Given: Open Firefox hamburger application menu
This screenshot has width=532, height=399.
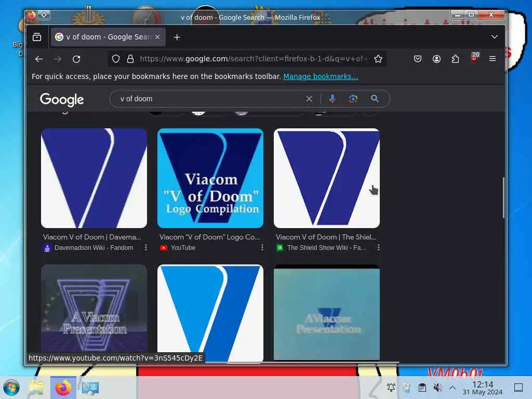Looking at the screenshot, I should (x=493, y=59).
